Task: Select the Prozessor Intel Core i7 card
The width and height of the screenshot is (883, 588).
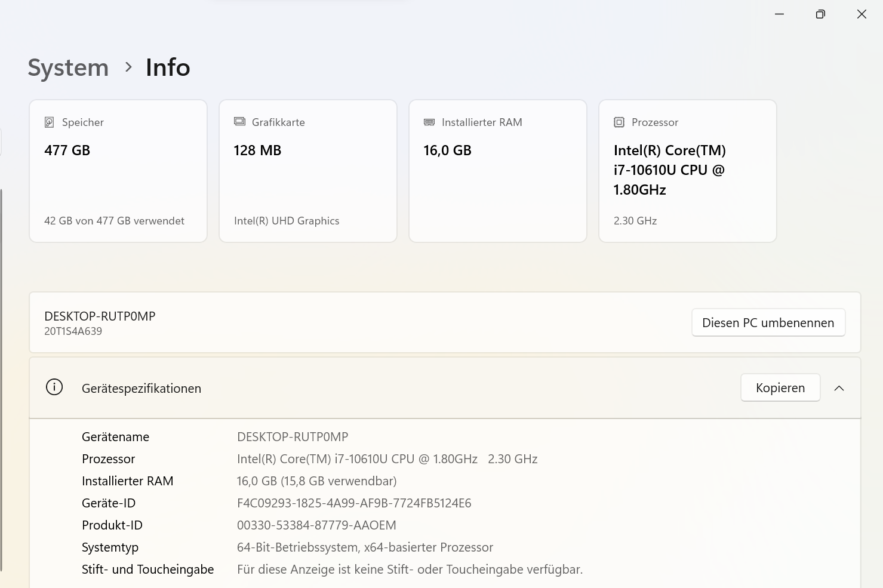Action: pyautogui.click(x=688, y=171)
